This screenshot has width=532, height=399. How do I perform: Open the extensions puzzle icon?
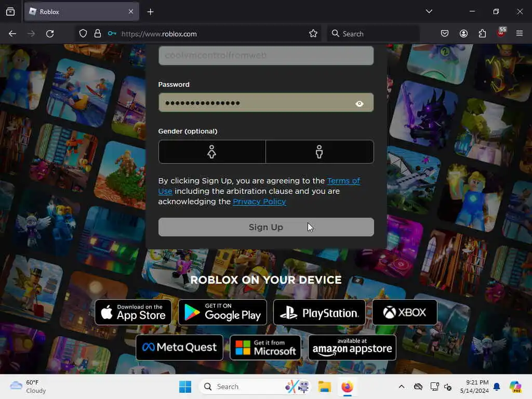482,34
